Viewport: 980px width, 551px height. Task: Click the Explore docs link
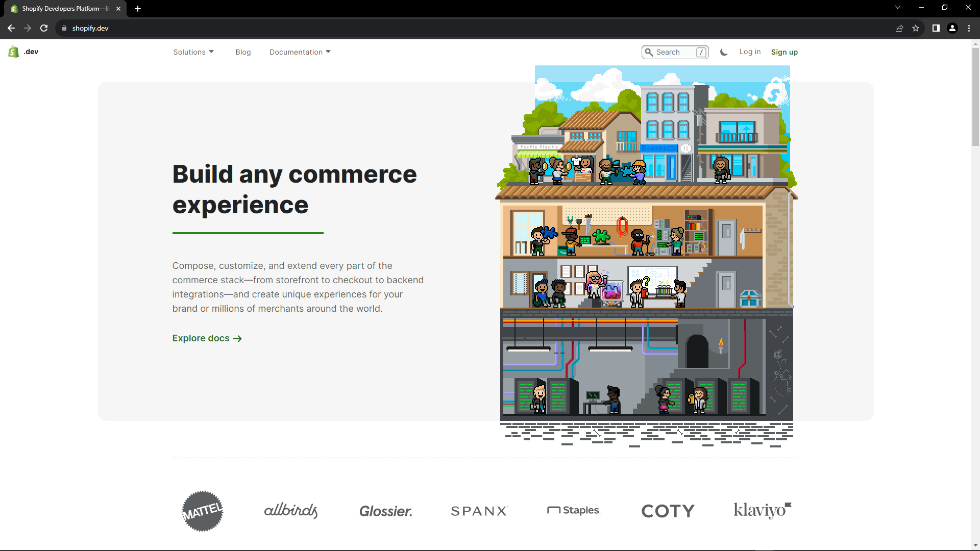[206, 338]
